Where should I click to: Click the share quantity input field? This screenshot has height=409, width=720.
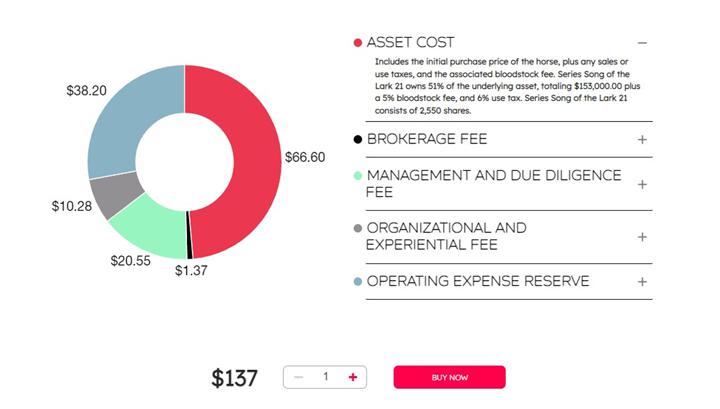pos(325,377)
